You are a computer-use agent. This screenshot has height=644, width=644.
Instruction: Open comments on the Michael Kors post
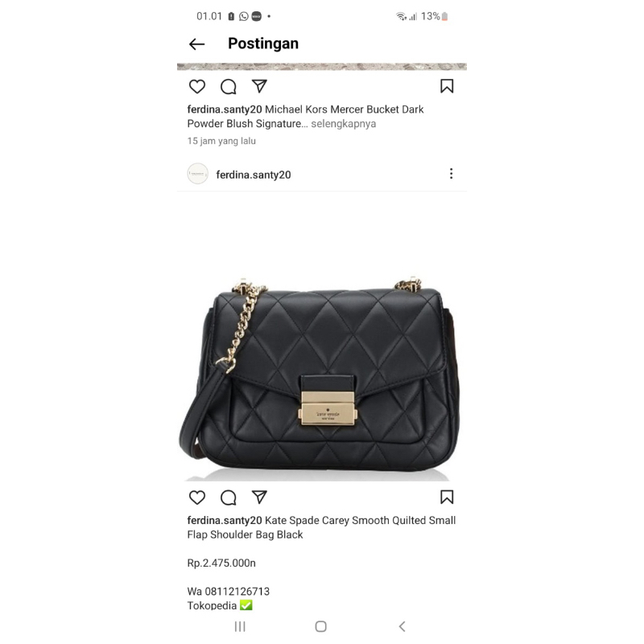(x=229, y=87)
